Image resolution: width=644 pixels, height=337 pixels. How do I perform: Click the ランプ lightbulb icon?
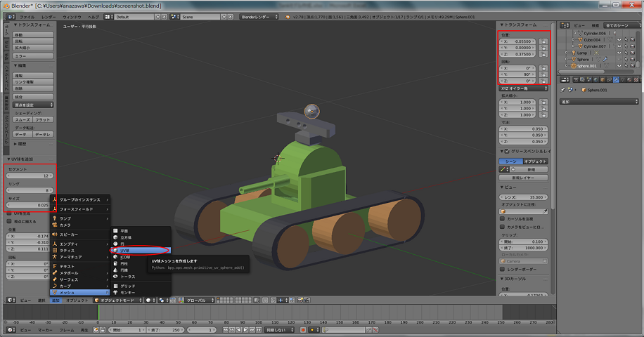pos(55,218)
